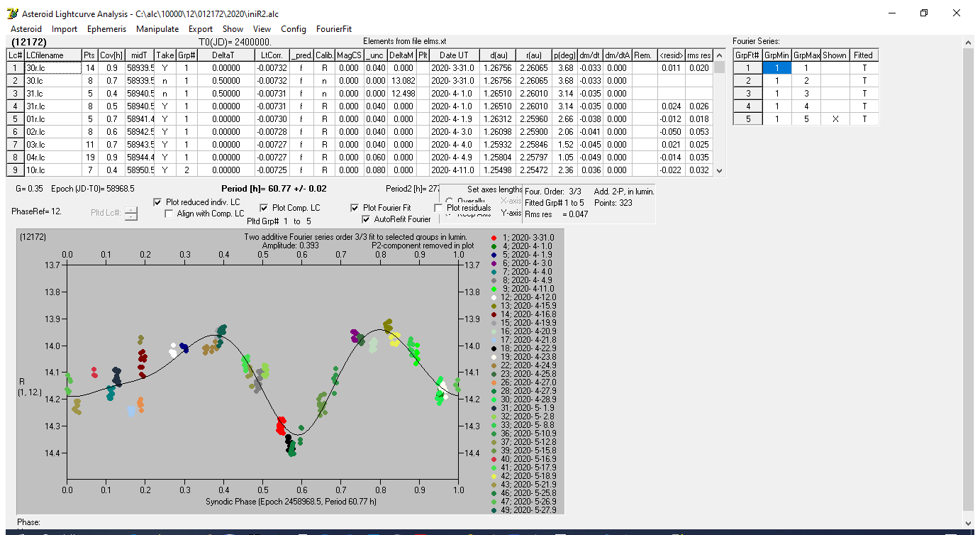Select row header 1 in lightcurve table

click(x=15, y=67)
